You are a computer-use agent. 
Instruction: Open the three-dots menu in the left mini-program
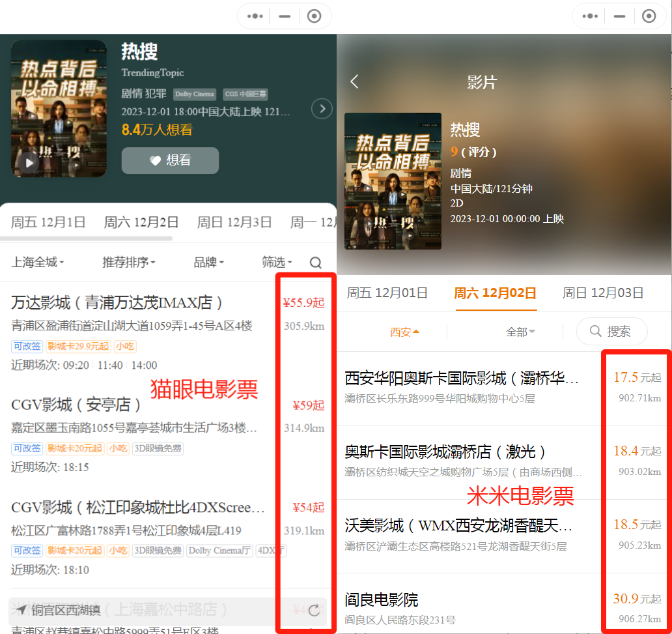coord(255,16)
